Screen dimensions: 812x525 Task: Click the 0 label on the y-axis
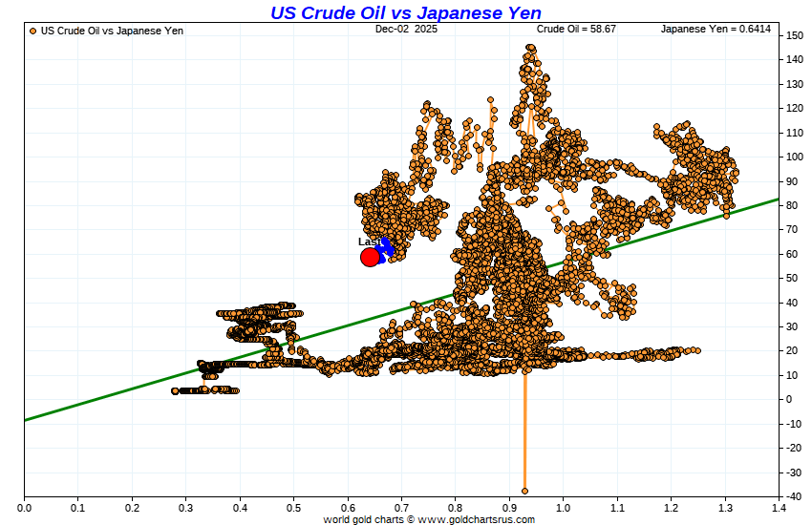point(789,399)
